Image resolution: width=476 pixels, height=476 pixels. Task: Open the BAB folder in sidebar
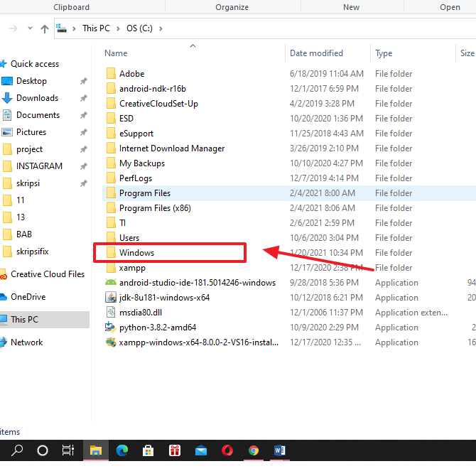(x=24, y=234)
